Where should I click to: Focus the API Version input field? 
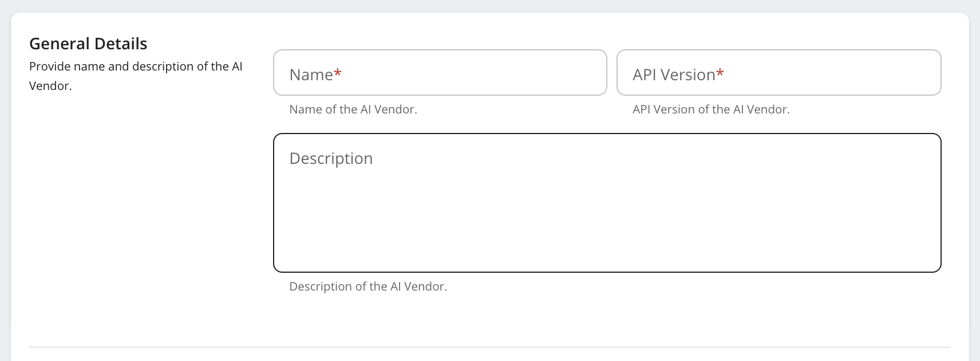pos(779,73)
